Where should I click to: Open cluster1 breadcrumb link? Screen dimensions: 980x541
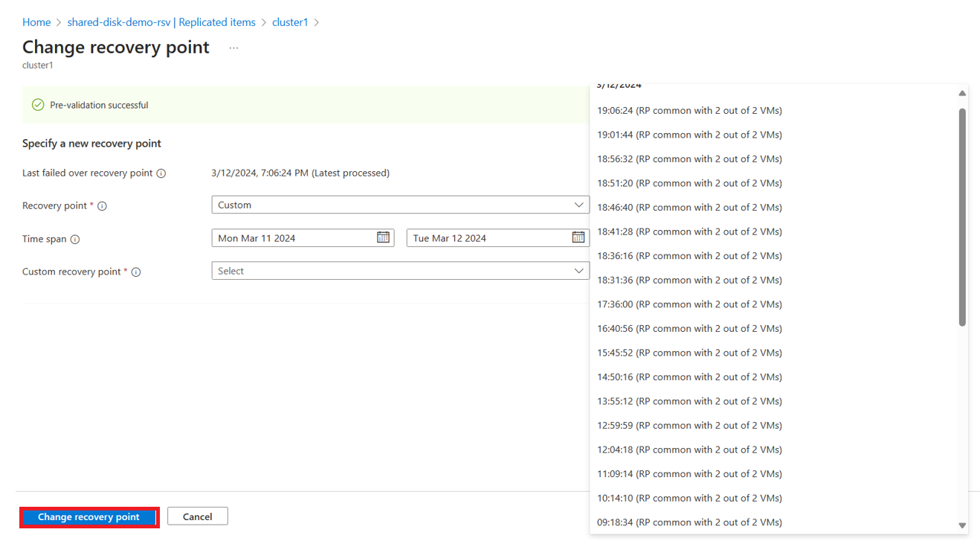289,22
